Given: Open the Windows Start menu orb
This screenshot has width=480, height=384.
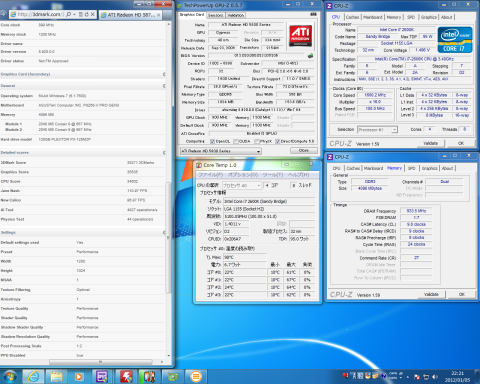Looking at the screenshot, I should tap(10, 376).
